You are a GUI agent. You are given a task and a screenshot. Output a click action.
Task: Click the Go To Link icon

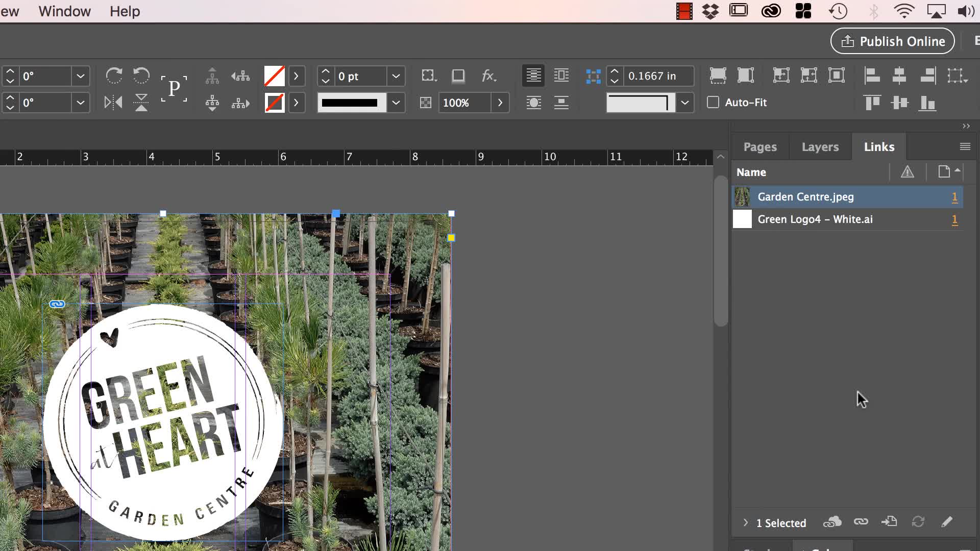tap(889, 521)
